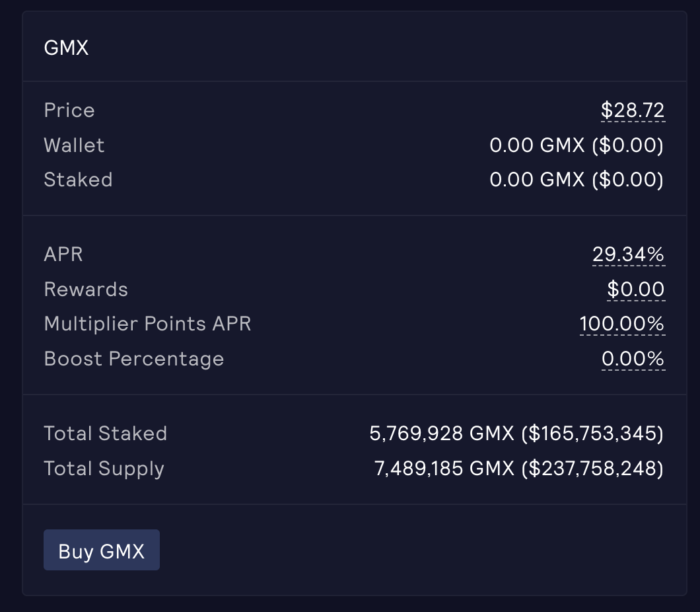Click the Staked label
The width and height of the screenshot is (700, 612).
click(78, 180)
